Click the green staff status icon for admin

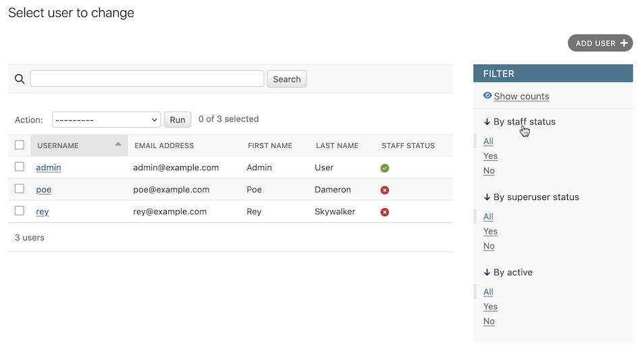tap(385, 168)
